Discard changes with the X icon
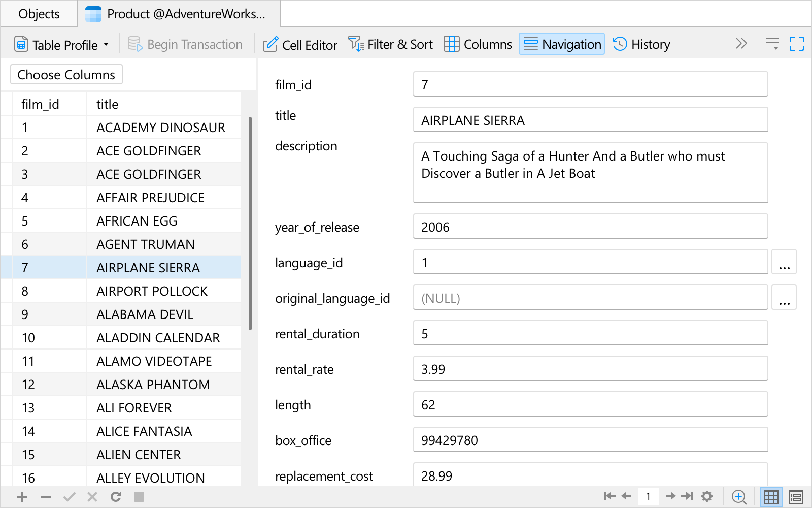Screen dimensions: 812x508 [92, 497]
